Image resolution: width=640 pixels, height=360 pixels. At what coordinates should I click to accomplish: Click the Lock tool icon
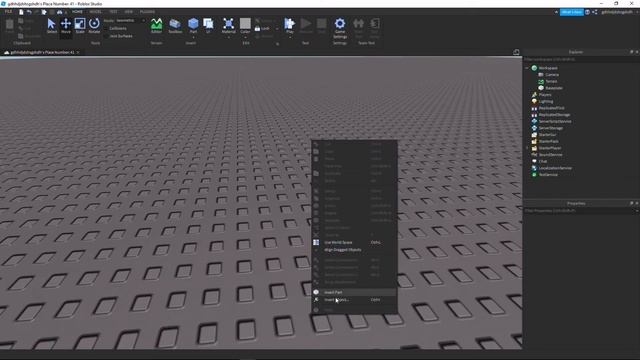(258, 29)
